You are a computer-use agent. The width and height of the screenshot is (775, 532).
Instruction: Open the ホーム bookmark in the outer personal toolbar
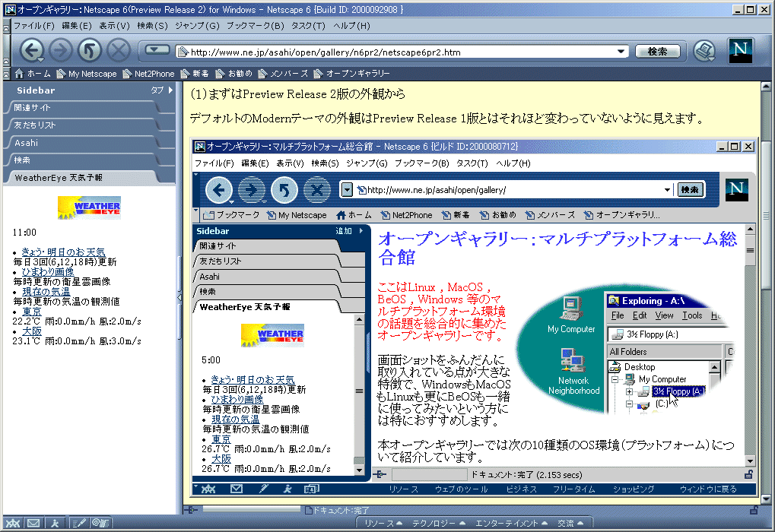click(x=33, y=74)
